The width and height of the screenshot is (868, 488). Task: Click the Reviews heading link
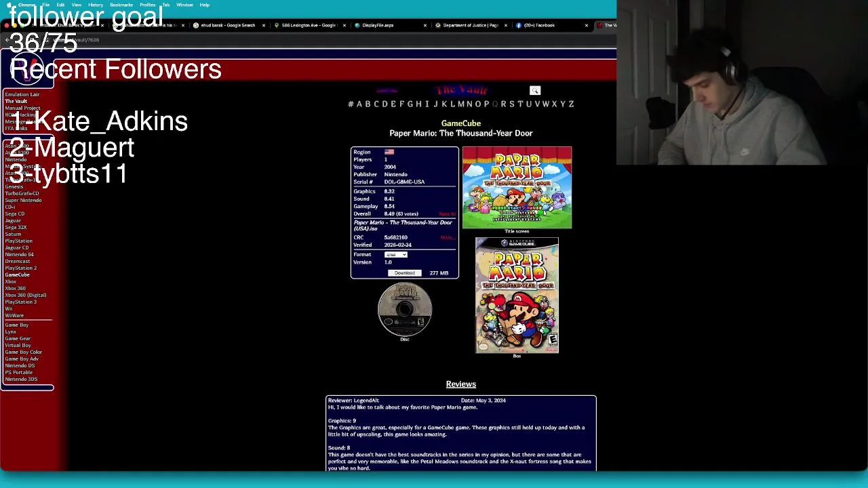click(461, 384)
